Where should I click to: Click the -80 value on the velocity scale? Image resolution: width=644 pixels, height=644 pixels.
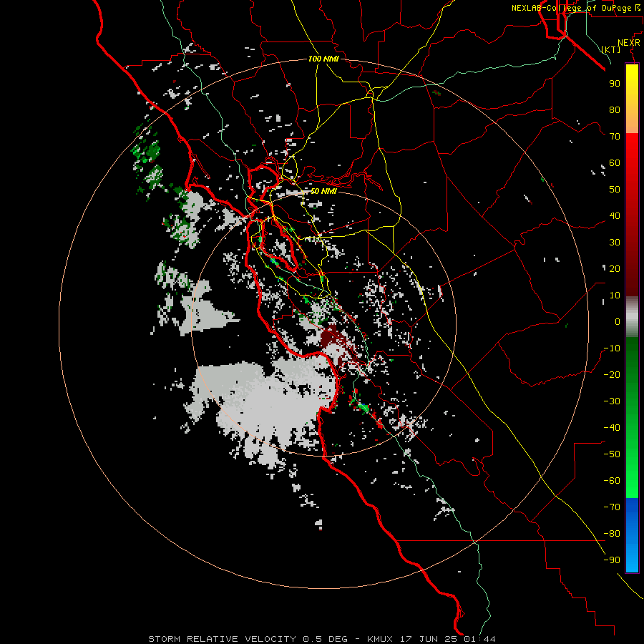(612, 534)
